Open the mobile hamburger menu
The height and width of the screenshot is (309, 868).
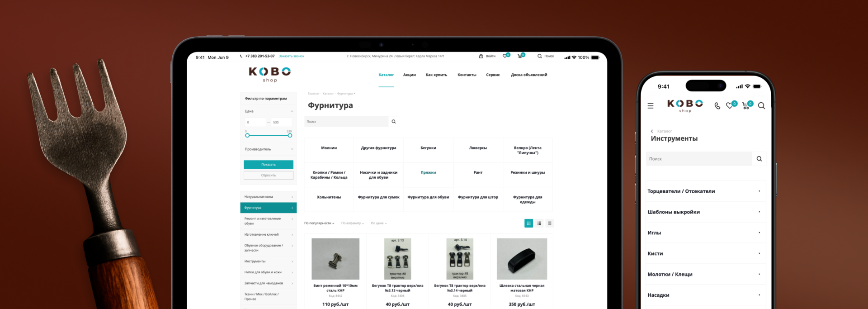point(650,106)
